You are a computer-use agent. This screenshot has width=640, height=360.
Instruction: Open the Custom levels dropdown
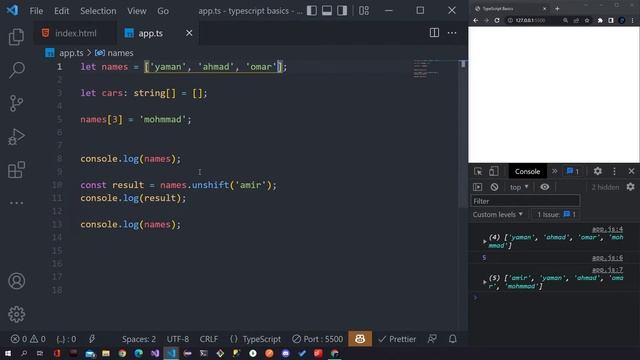498,214
